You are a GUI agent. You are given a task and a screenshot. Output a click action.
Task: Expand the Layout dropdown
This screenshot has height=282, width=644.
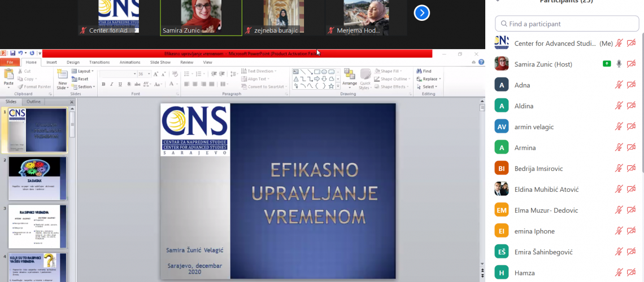click(x=82, y=71)
